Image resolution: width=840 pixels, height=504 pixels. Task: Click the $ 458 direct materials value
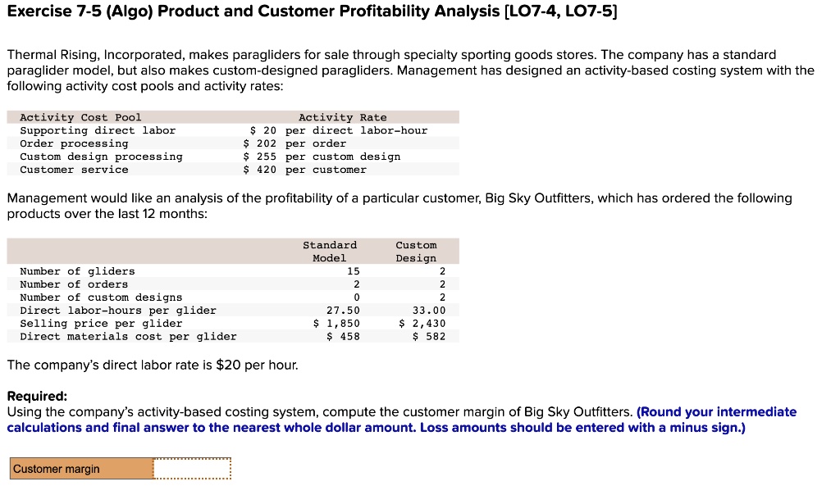343,337
